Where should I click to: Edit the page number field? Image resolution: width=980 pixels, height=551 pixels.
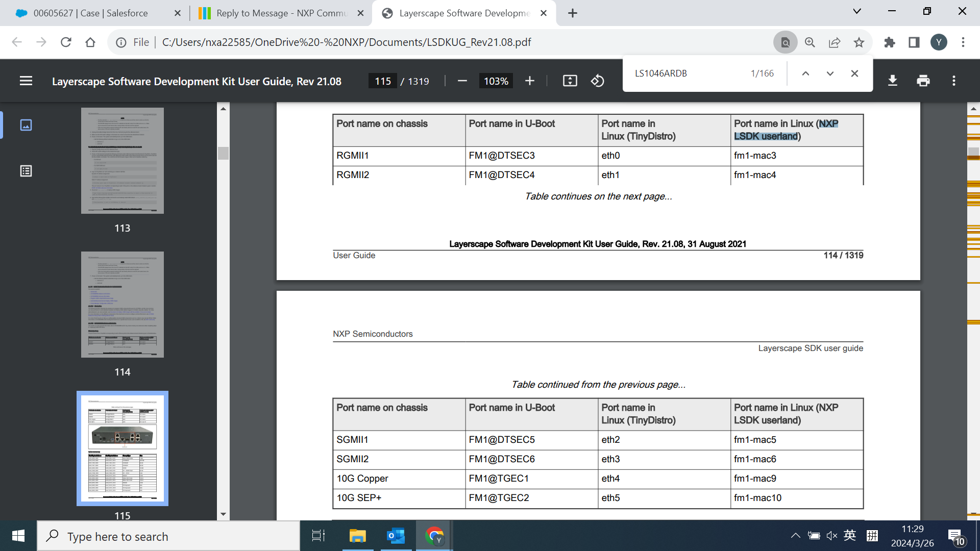383,81
